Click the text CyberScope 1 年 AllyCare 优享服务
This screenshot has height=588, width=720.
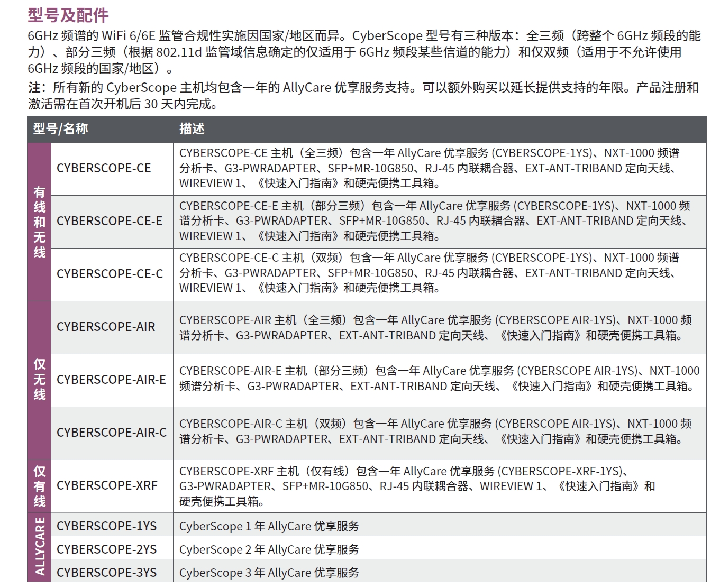tap(269, 526)
